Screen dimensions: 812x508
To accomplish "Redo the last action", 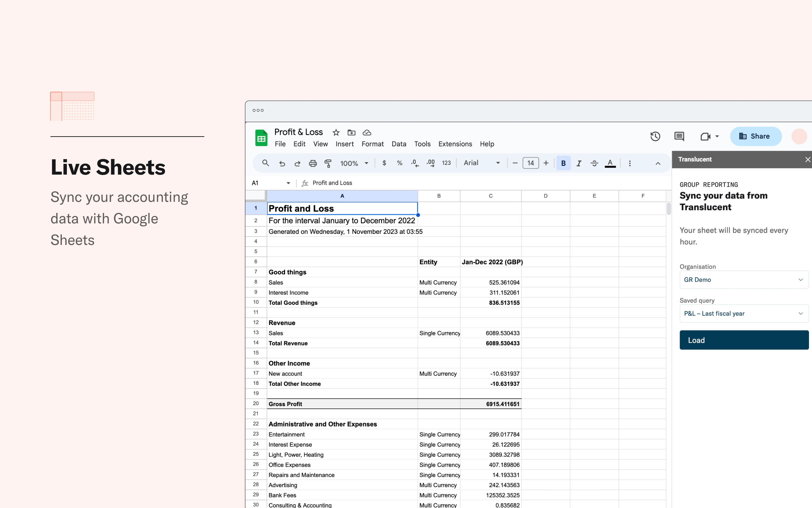I will pyautogui.click(x=297, y=164).
